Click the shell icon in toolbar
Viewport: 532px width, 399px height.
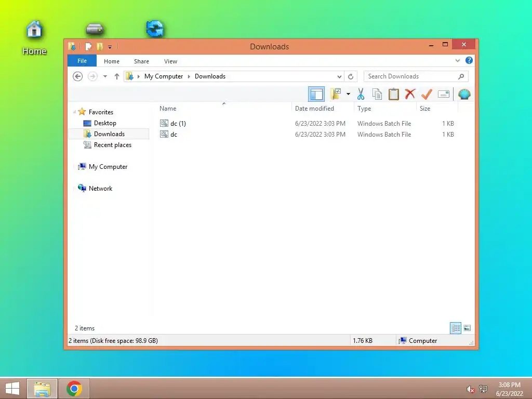[464, 94]
